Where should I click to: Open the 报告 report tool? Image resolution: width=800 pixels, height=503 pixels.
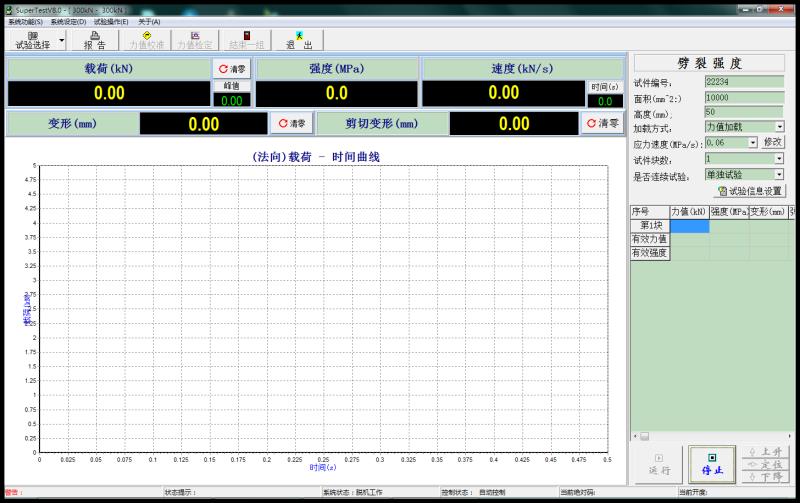94,40
